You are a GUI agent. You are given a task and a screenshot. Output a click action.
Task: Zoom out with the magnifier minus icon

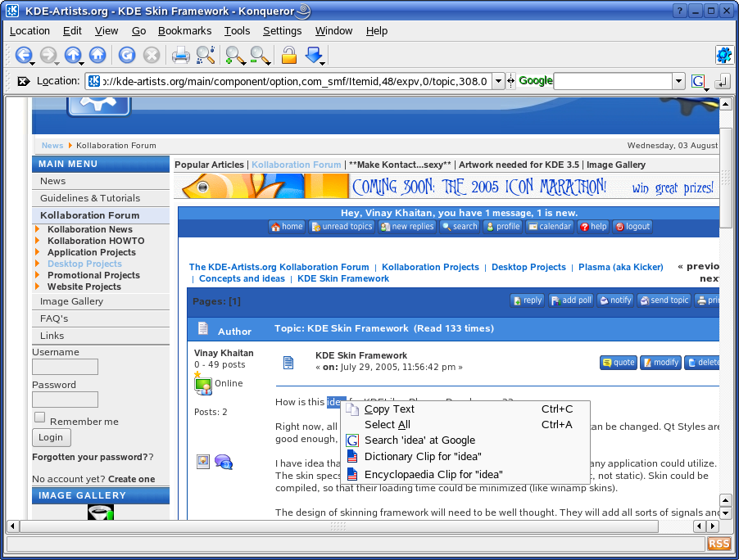pos(261,55)
